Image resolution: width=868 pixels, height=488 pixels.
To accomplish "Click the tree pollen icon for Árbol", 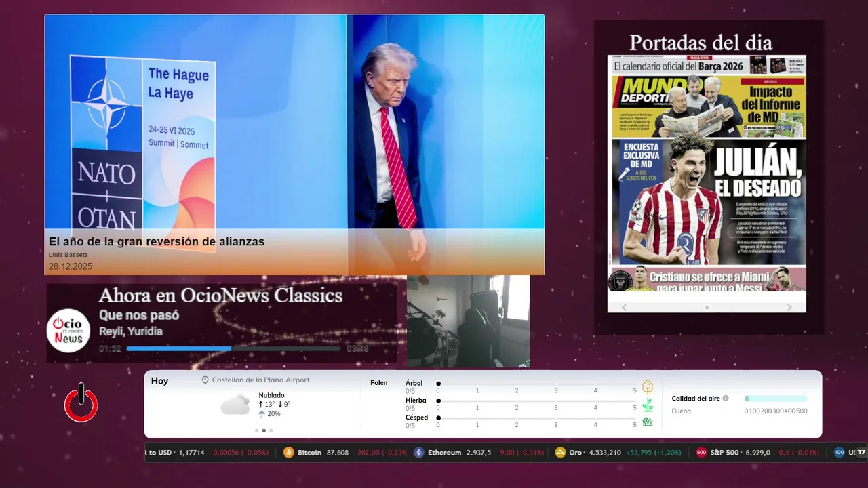I will click(648, 387).
